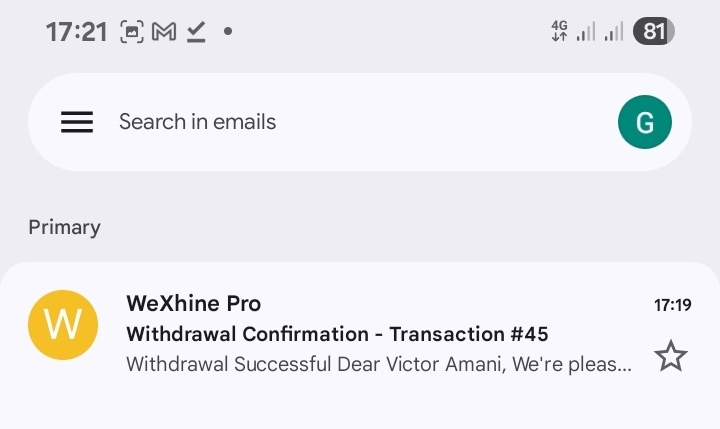Tap the second signal strength bars icon
The image size is (720, 429).
614,32
